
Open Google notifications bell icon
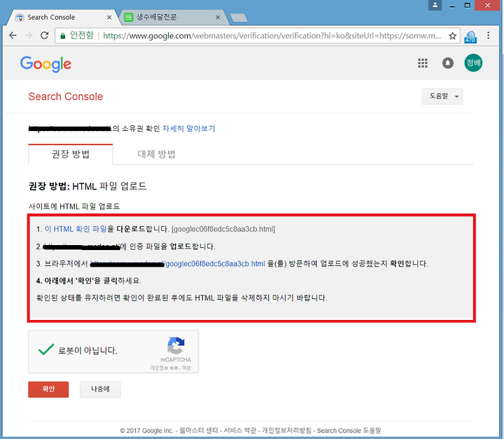point(448,63)
